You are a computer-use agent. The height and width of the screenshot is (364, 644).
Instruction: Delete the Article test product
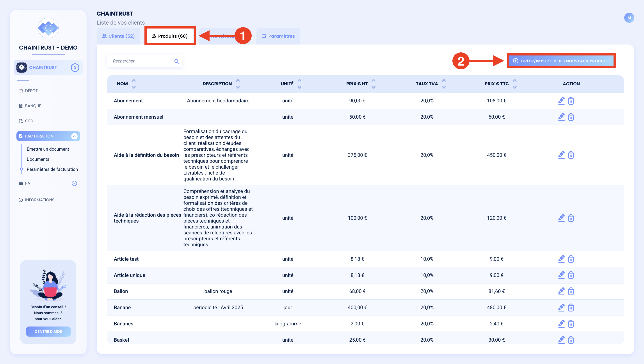pos(571,259)
